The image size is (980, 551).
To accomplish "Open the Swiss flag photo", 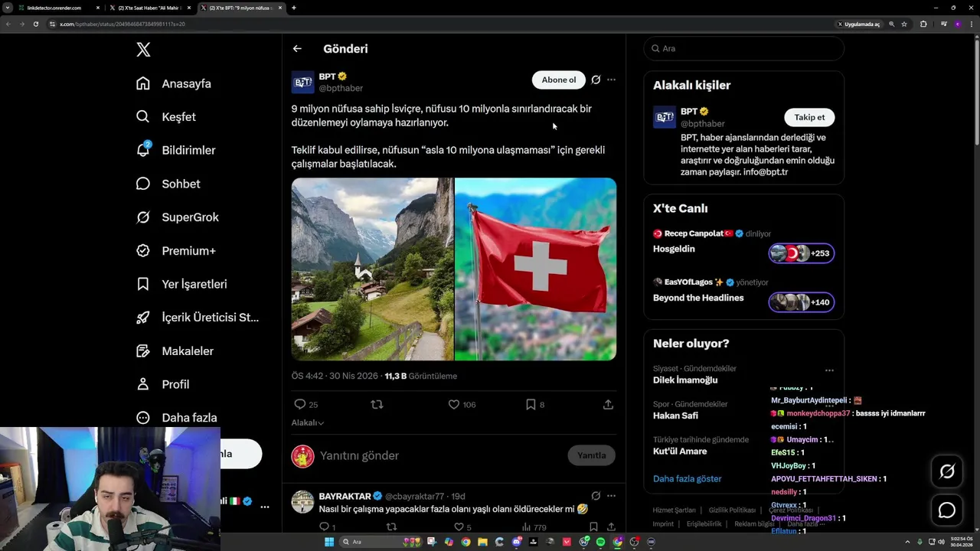I will pyautogui.click(x=536, y=269).
